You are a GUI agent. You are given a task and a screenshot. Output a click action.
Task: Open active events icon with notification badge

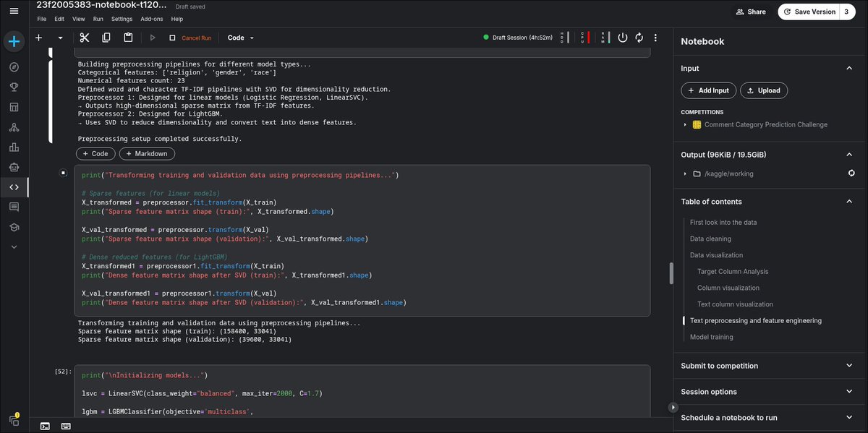(14, 419)
